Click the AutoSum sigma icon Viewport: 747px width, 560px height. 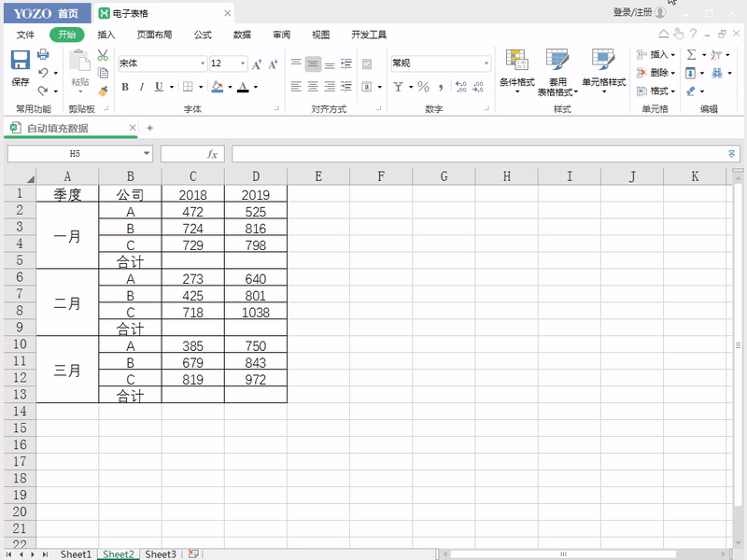click(x=691, y=55)
